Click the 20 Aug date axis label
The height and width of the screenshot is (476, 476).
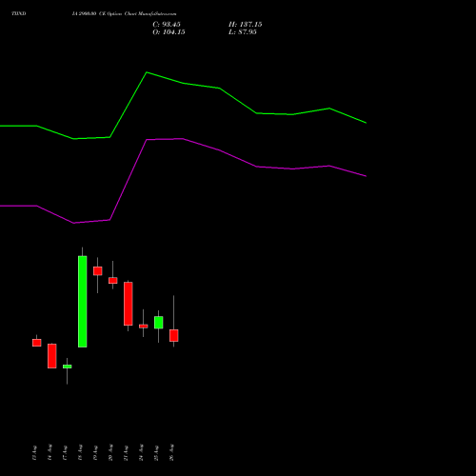tap(110, 452)
